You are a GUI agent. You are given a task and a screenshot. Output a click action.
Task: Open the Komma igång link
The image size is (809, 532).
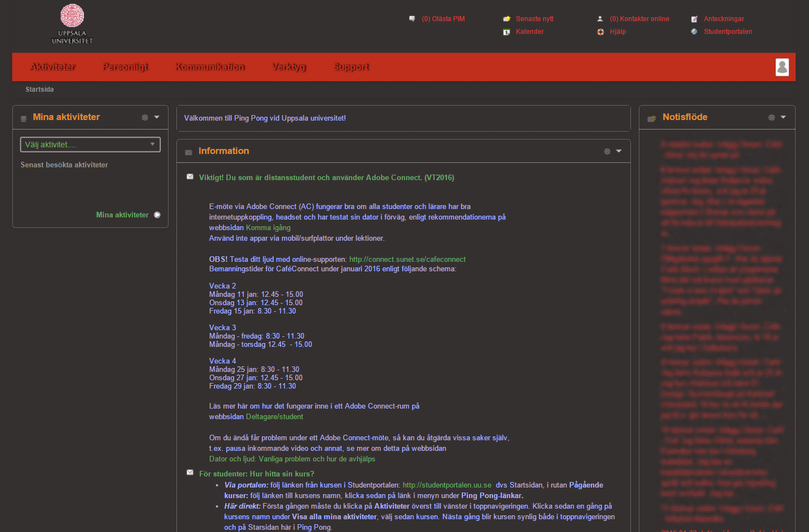click(x=268, y=228)
